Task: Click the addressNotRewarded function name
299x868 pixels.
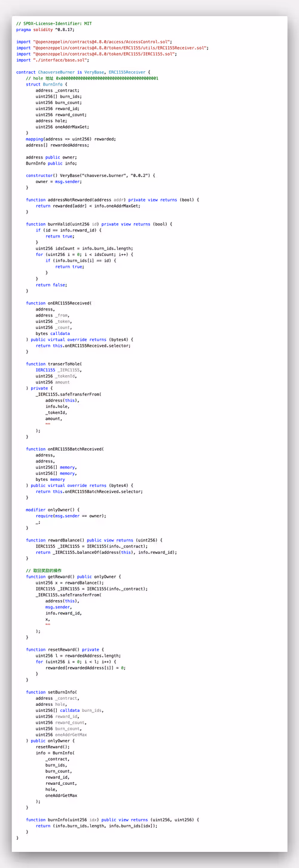Action: click(69, 199)
